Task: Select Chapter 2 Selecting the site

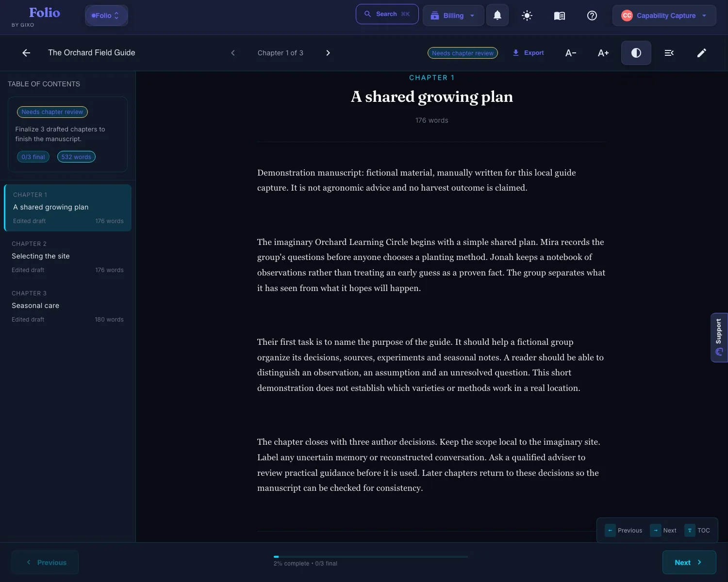Action: click(x=67, y=257)
